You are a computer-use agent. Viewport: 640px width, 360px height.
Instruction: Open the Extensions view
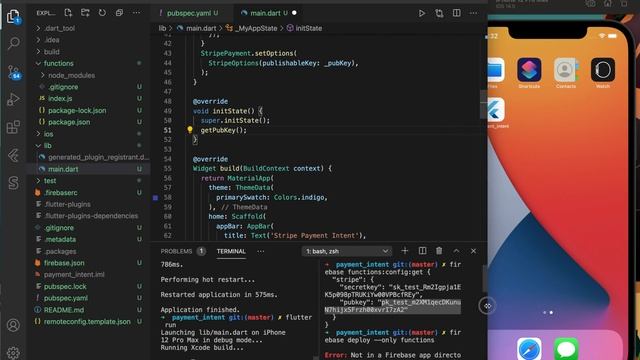(13, 127)
